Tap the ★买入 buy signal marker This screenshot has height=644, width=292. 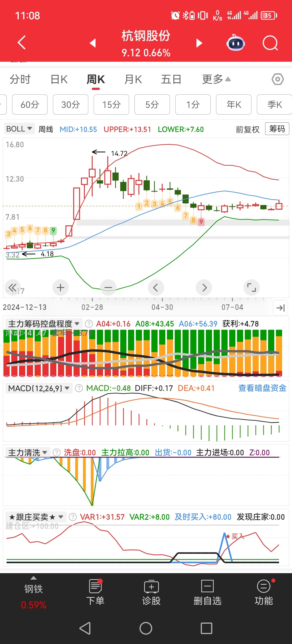click(x=235, y=536)
